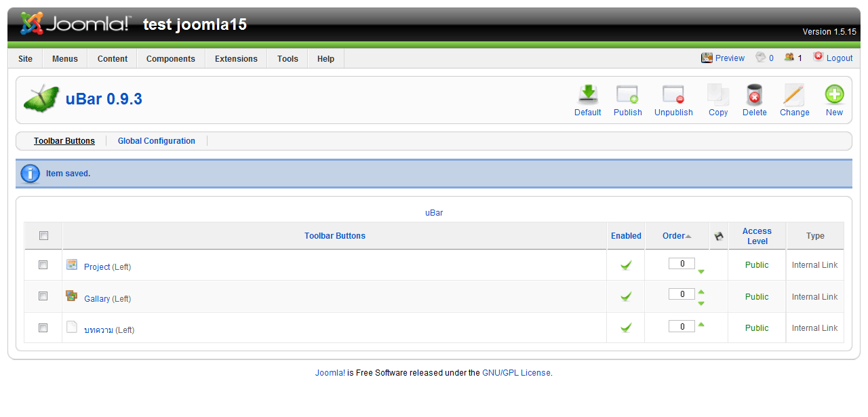
Task: Check the Project row checkbox
Action: [x=43, y=265]
